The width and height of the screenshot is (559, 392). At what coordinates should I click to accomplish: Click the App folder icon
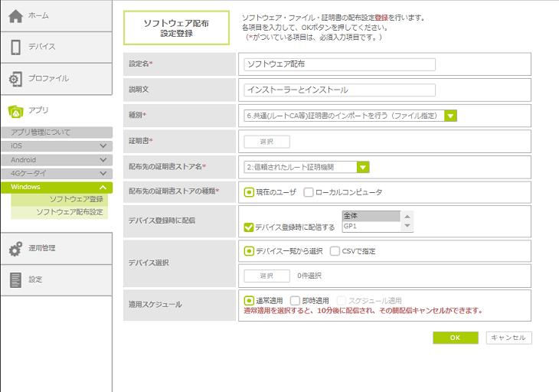pyautogui.click(x=15, y=110)
